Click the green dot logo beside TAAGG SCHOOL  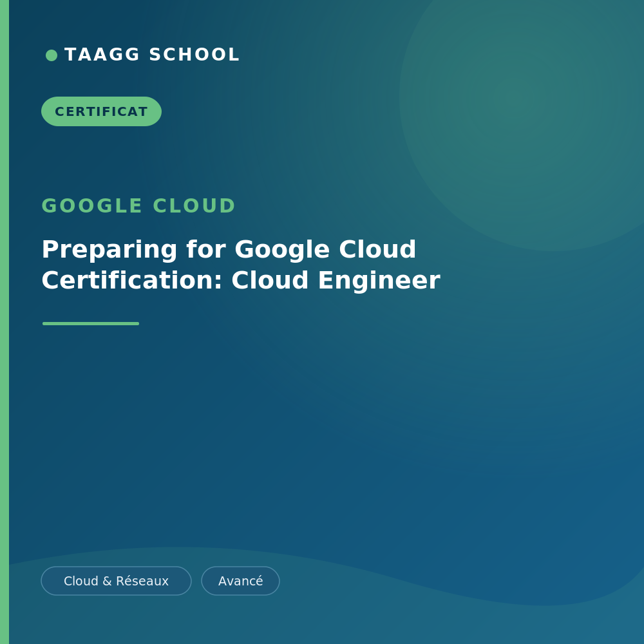coord(52,55)
